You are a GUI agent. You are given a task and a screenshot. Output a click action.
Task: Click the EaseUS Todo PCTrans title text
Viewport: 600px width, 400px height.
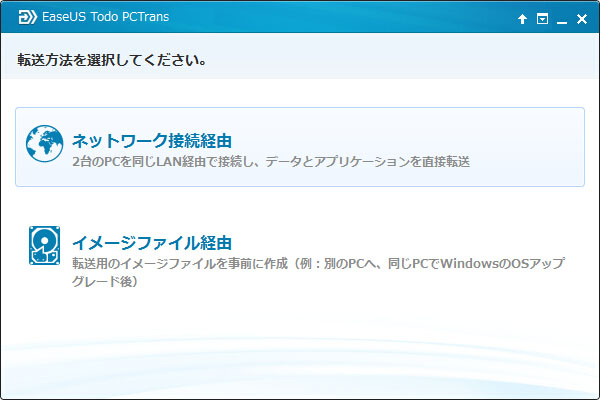[x=106, y=17]
